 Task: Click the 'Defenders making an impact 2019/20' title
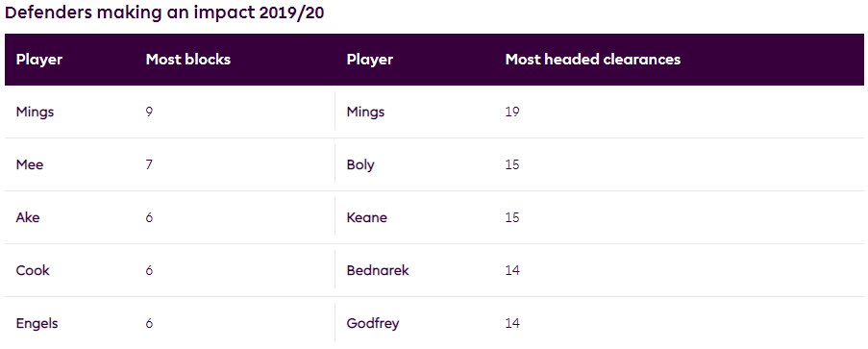pyautogui.click(x=164, y=13)
